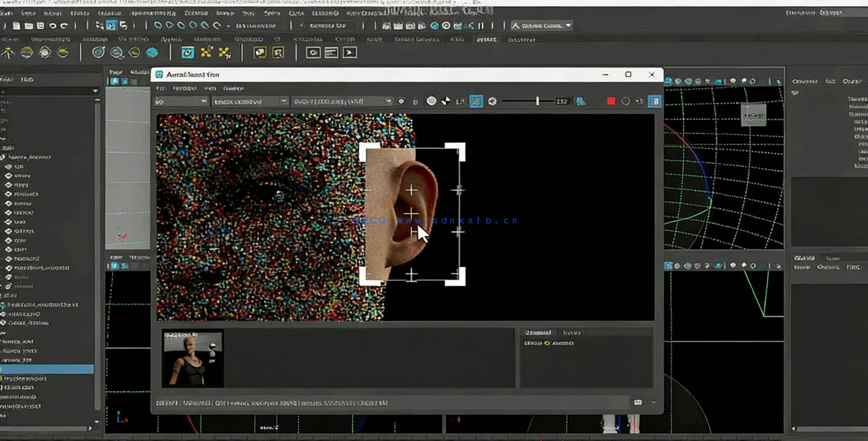868x441 pixels.
Task: Open the second dropdown in the render view toolbar
Action: (x=250, y=101)
